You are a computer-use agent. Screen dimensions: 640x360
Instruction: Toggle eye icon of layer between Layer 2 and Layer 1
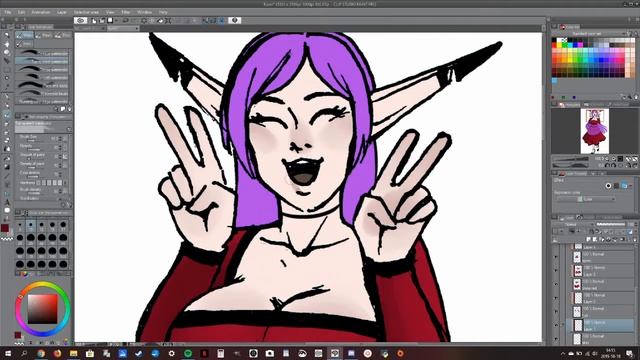coord(556,311)
